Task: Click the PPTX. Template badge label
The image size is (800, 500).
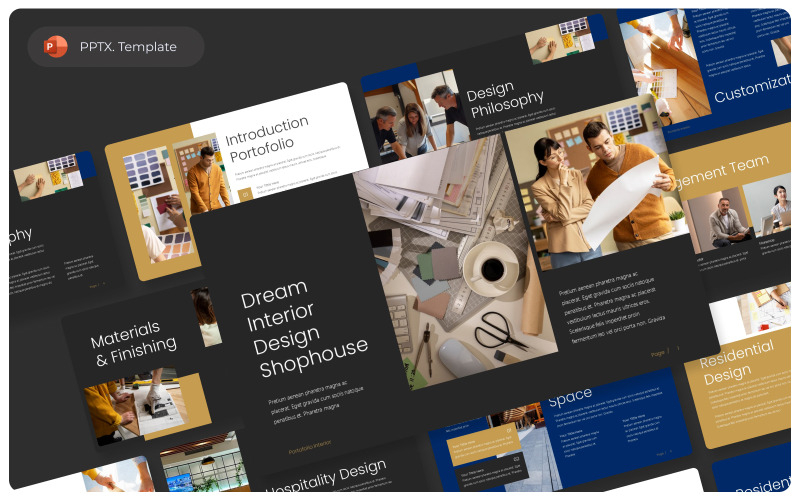Action: pyautogui.click(x=128, y=47)
